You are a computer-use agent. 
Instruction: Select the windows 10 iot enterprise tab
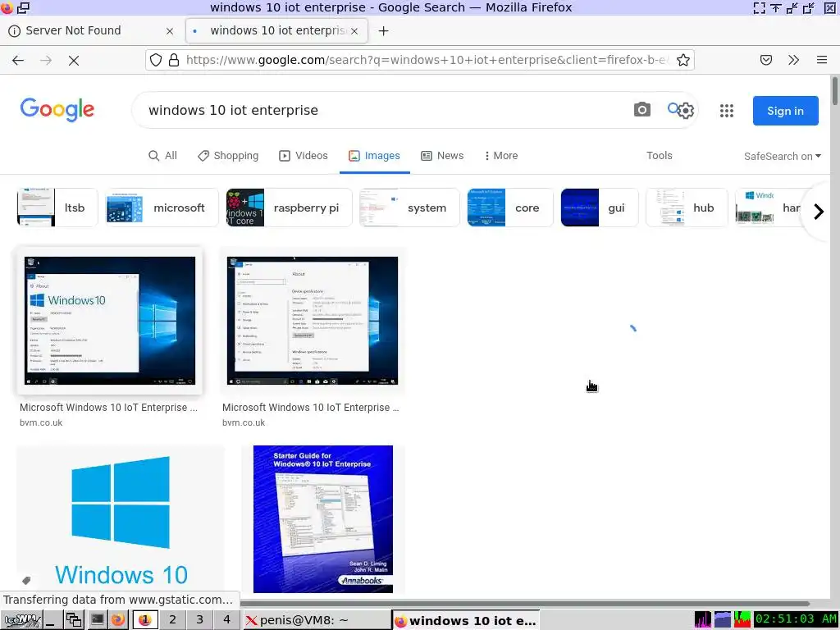tap(277, 30)
